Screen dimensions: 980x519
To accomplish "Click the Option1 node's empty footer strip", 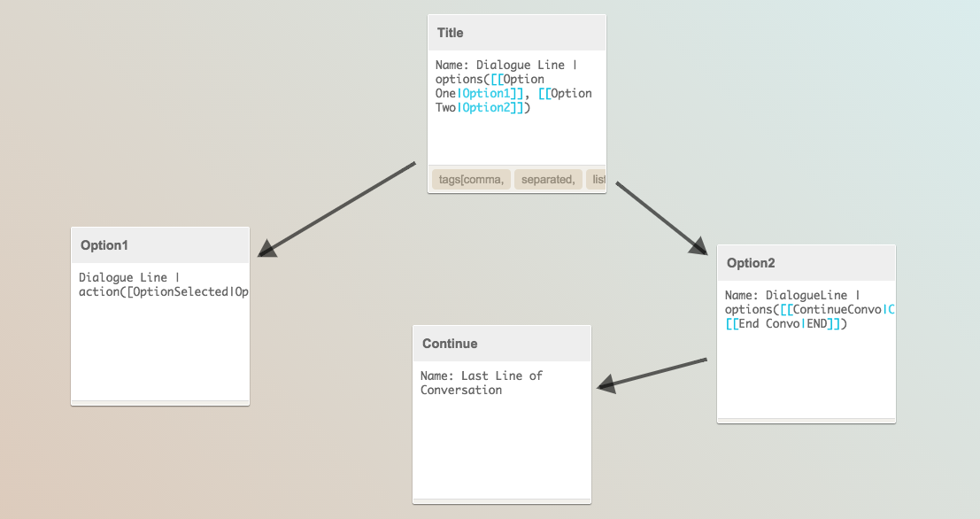I will click(x=160, y=403).
